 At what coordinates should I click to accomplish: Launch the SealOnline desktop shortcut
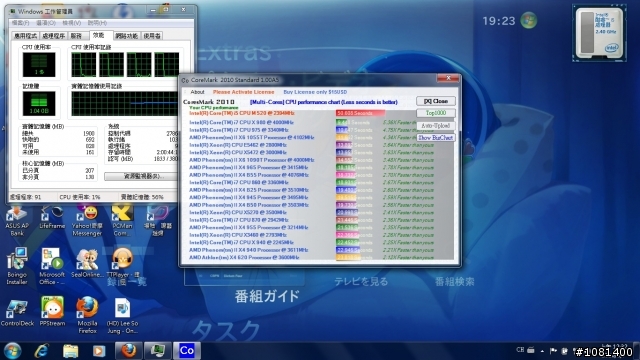tap(87, 263)
